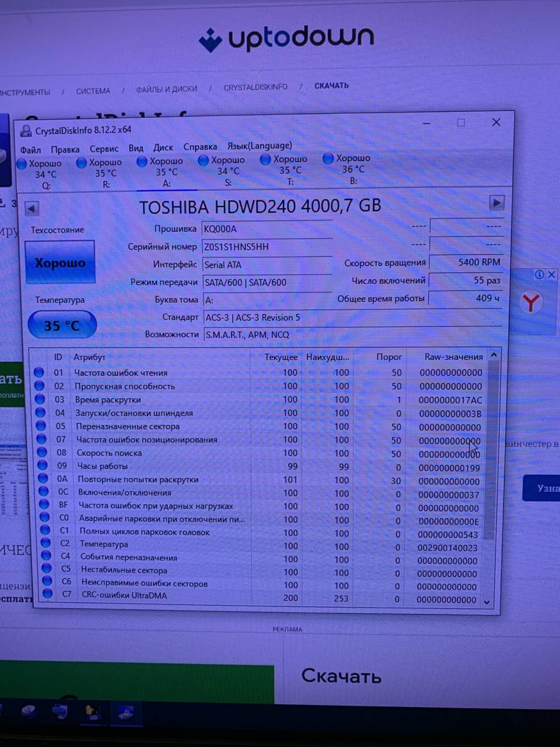Viewport: 560px width, 747px height.
Task: Click status icon for Нестабильные сектора
Action: coord(48,569)
